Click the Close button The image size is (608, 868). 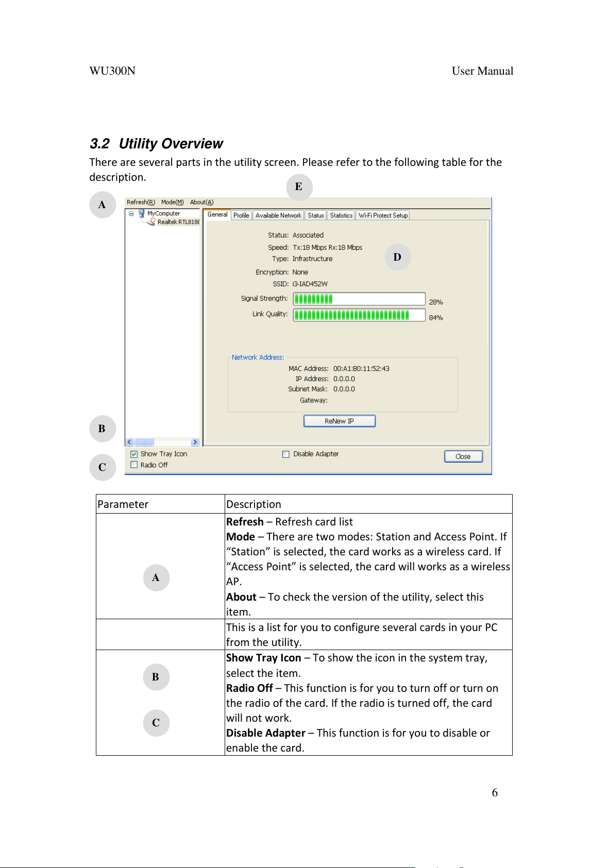tap(463, 456)
